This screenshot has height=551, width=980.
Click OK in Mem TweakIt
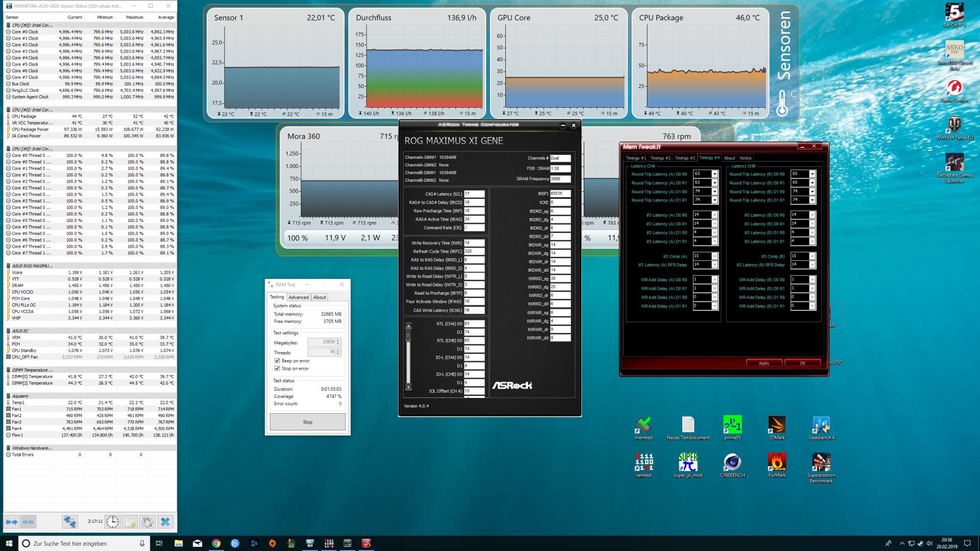click(x=802, y=363)
